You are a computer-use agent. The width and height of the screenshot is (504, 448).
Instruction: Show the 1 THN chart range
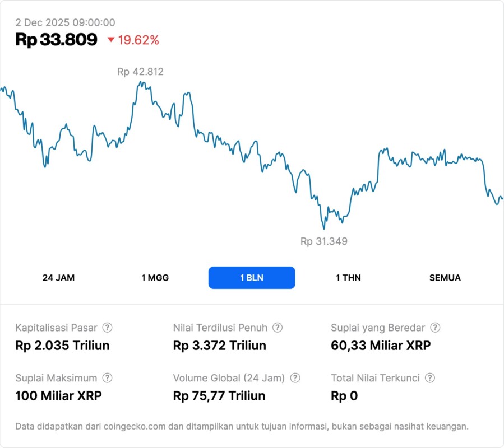pos(348,278)
